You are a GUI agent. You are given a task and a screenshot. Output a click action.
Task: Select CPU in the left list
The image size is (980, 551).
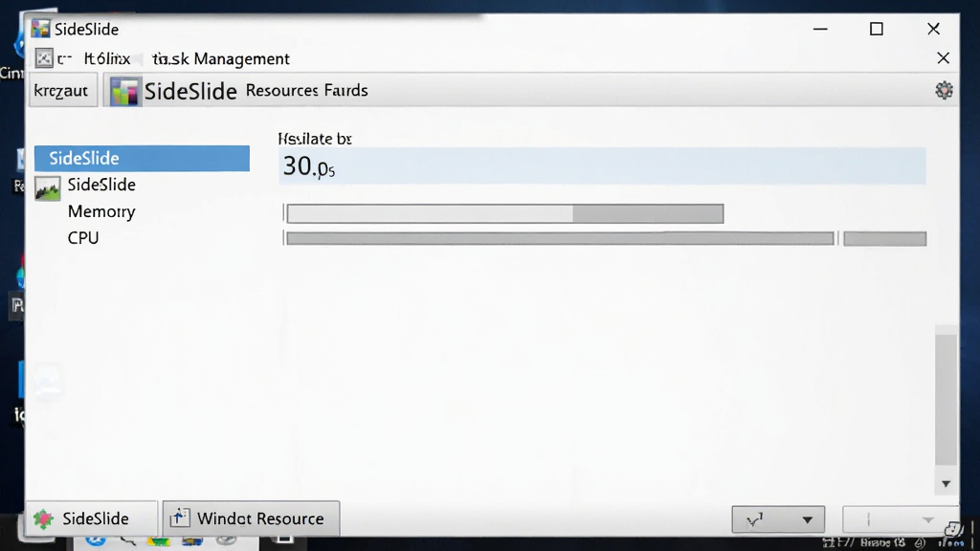[x=83, y=238]
